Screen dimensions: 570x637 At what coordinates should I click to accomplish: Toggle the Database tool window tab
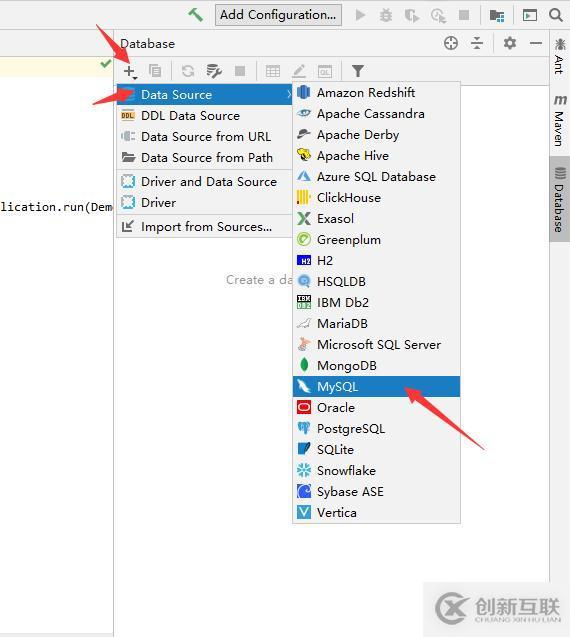[x=559, y=199]
